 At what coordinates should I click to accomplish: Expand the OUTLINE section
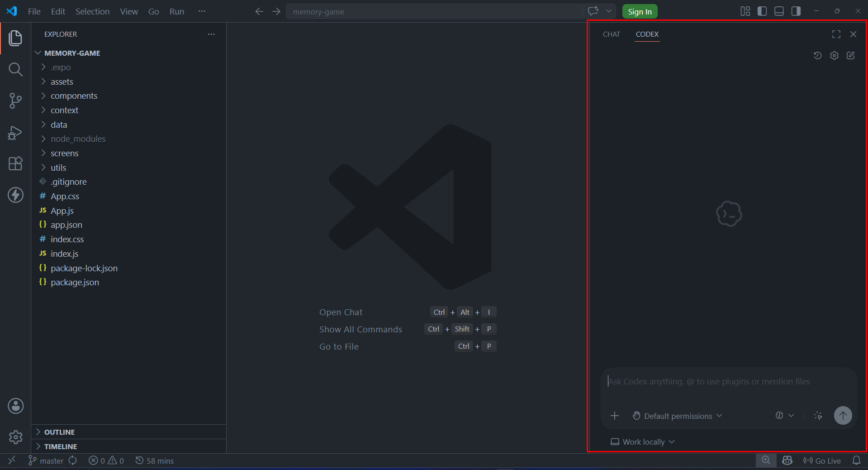128,432
